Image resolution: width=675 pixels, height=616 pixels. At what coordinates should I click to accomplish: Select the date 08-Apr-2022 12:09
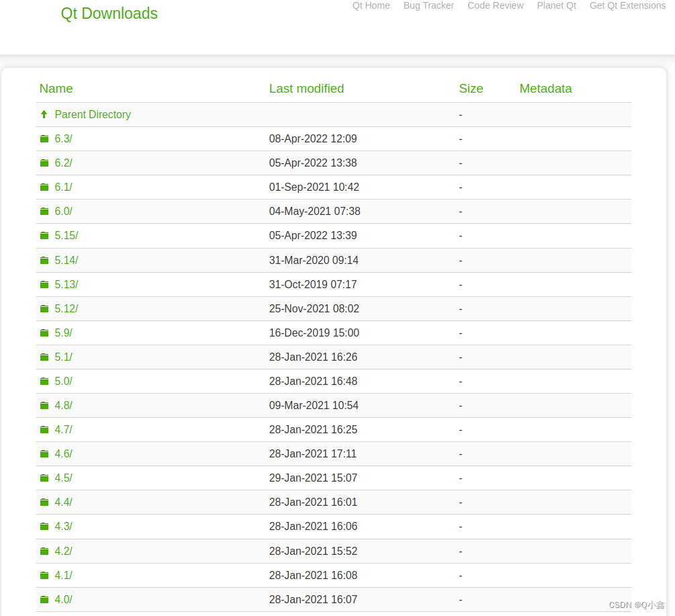pyautogui.click(x=313, y=138)
